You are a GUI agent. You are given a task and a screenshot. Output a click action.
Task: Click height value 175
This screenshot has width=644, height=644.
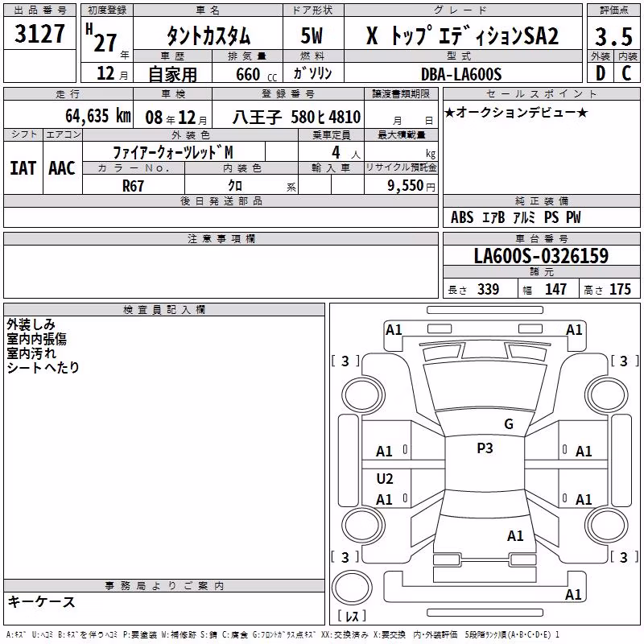pos(620,290)
